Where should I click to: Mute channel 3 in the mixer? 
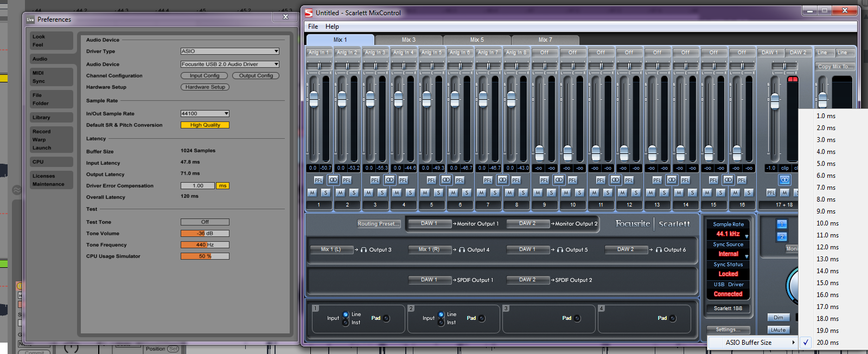point(368,192)
